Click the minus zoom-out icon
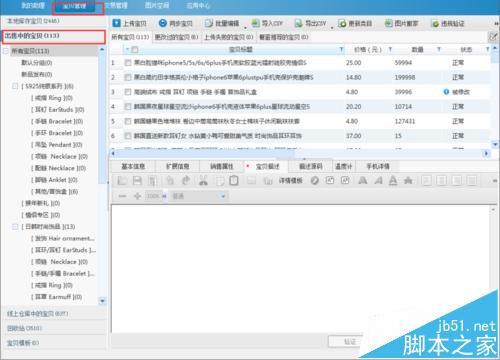The height and width of the screenshot is (360, 500). point(122,196)
